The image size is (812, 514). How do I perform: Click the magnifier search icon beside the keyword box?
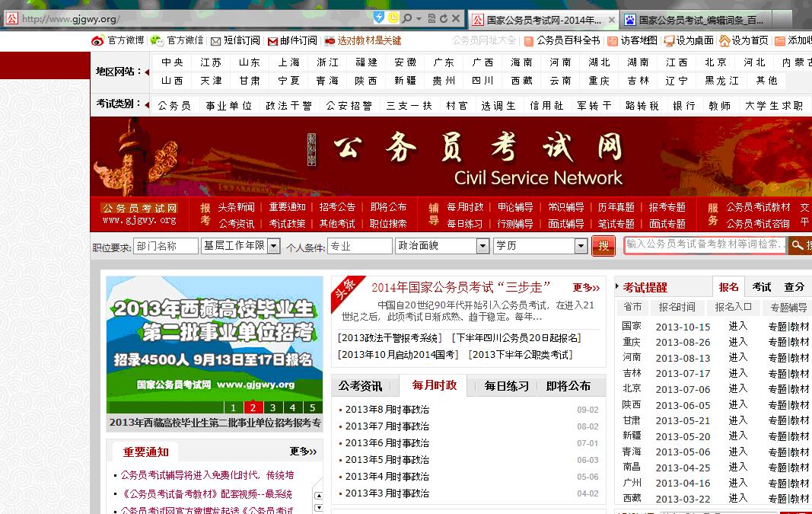pyautogui.click(x=798, y=245)
